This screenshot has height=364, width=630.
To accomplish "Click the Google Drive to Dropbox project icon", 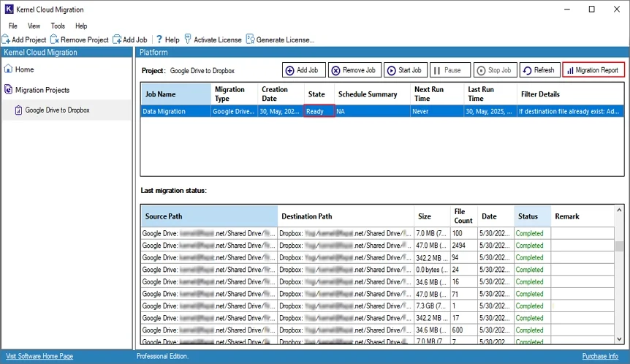I will click(18, 110).
